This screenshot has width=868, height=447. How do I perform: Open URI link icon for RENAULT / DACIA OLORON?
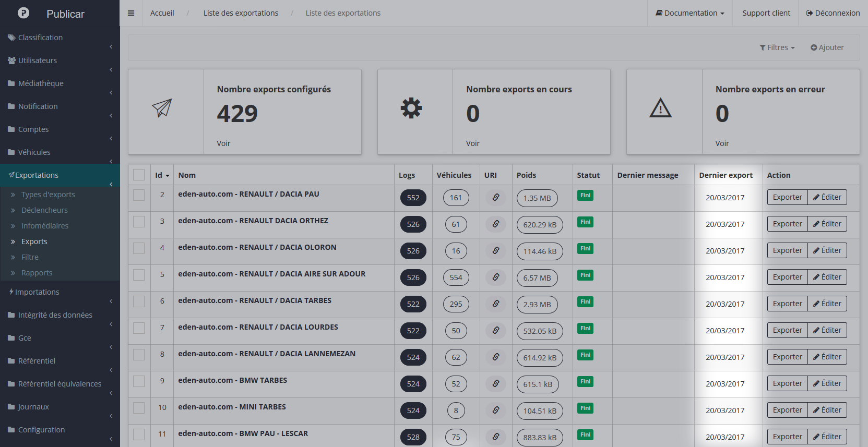tap(496, 250)
